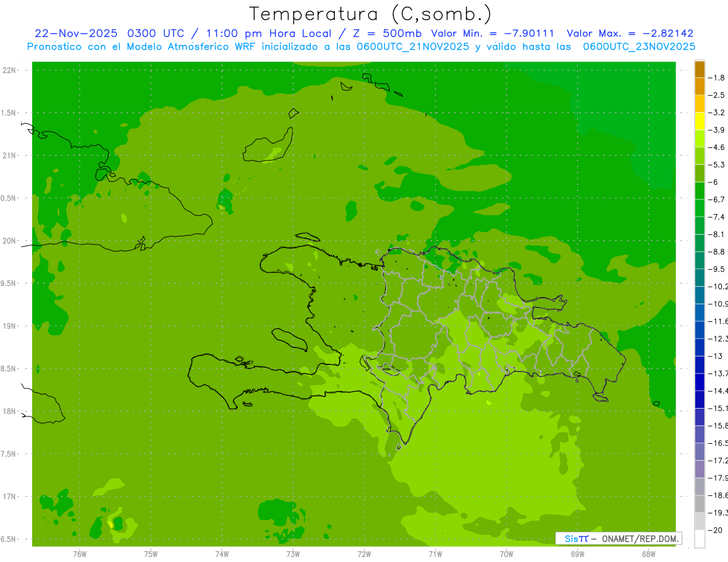This screenshot has height=562, width=728.
Task: Click the "70W" longitude label
Action: [506, 555]
